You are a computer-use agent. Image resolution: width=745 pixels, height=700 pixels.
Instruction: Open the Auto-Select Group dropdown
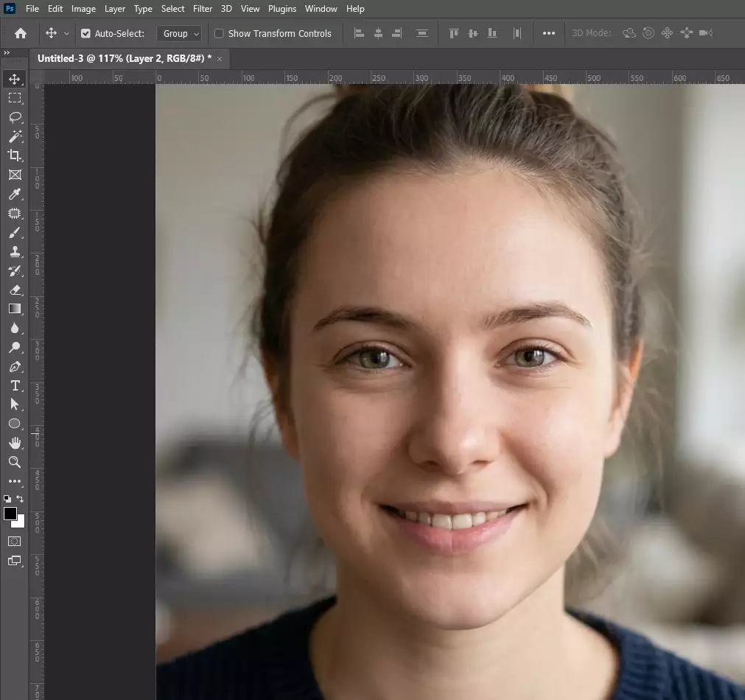[179, 33]
